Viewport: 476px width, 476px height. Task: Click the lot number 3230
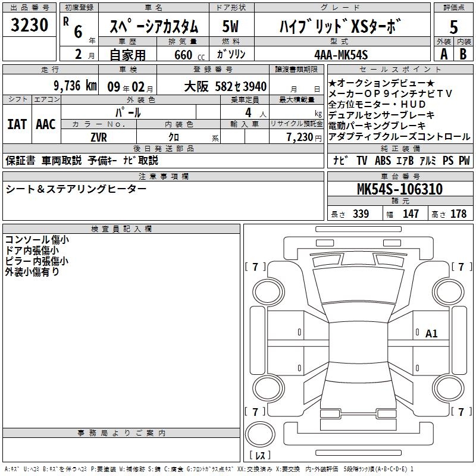pos(29,26)
